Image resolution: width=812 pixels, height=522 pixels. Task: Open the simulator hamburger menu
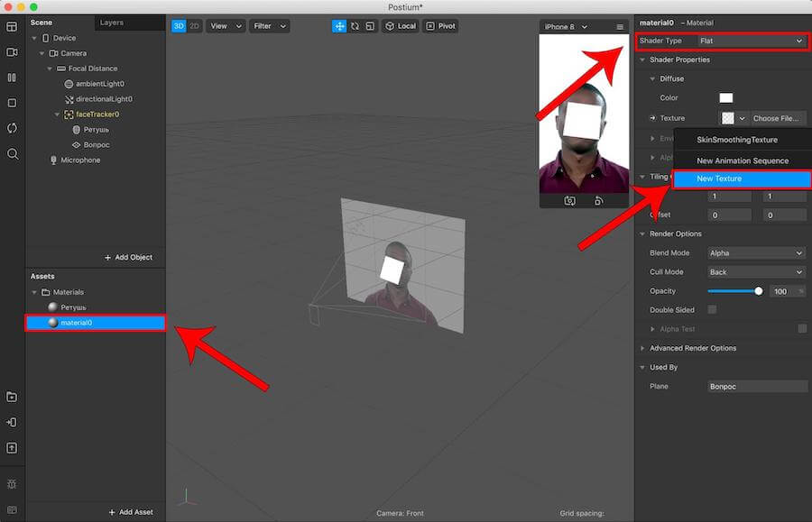coord(620,27)
